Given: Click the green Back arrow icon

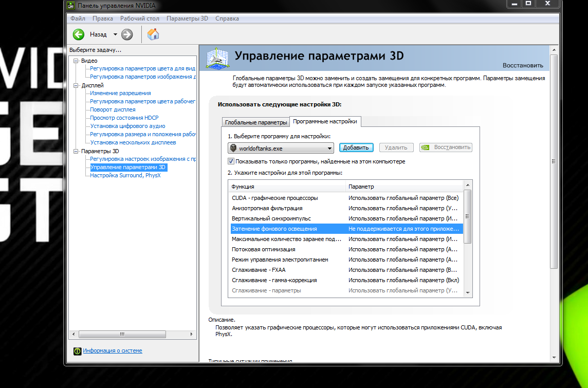Looking at the screenshot, I should point(78,34).
